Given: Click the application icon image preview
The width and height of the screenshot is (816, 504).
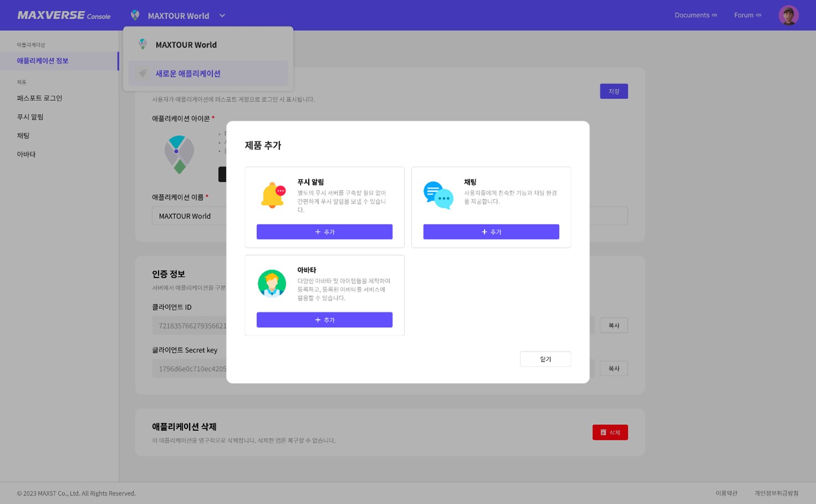Looking at the screenshot, I should pos(179,154).
